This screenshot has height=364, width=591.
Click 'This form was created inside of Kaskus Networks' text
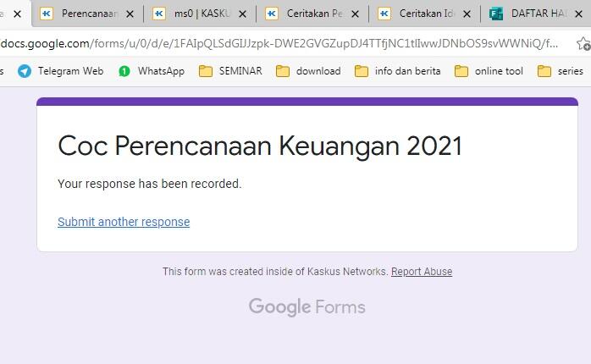pyautogui.click(x=275, y=272)
